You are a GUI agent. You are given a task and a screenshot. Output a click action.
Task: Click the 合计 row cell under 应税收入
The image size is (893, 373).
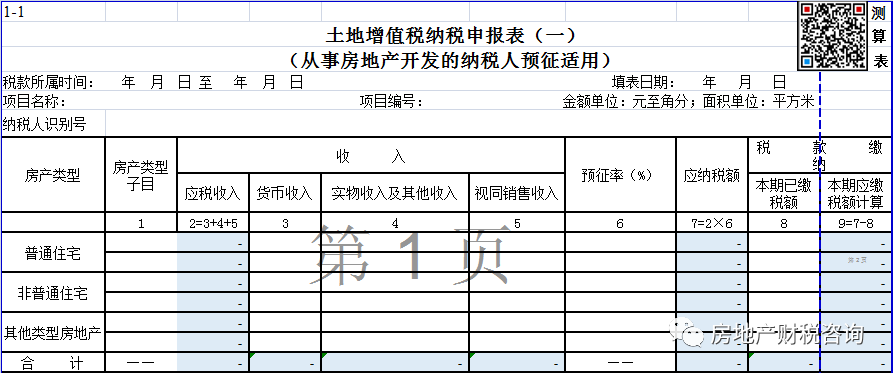(x=213, y=362)
